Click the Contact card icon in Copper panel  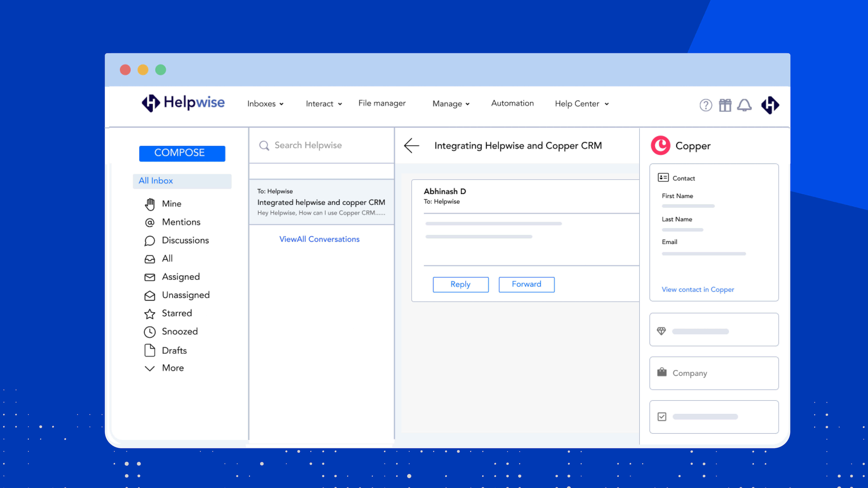pyautogui.click(x=663, y=177)
